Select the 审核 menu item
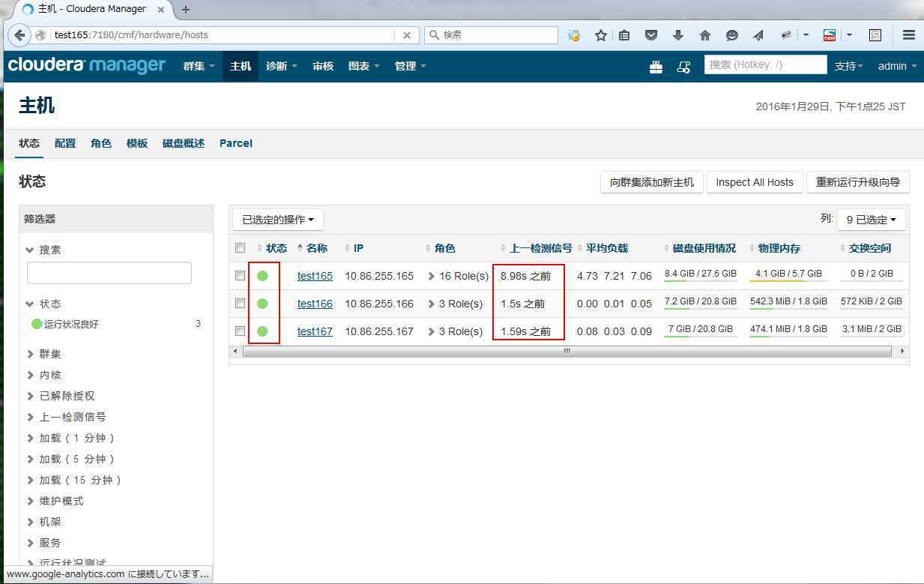The height and width of the screenshot is (584, 924). (x=323, y=66)
